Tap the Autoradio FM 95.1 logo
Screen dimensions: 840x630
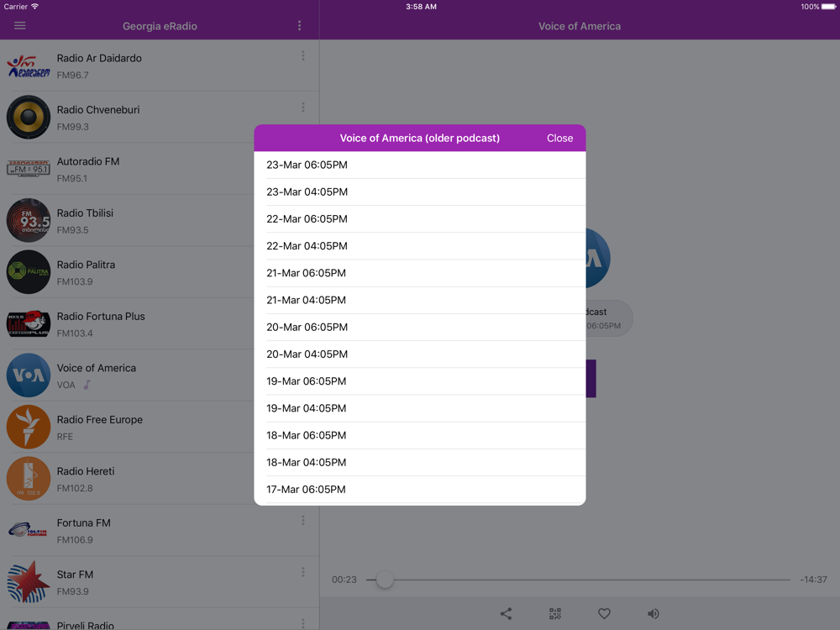tap(29, 169)
